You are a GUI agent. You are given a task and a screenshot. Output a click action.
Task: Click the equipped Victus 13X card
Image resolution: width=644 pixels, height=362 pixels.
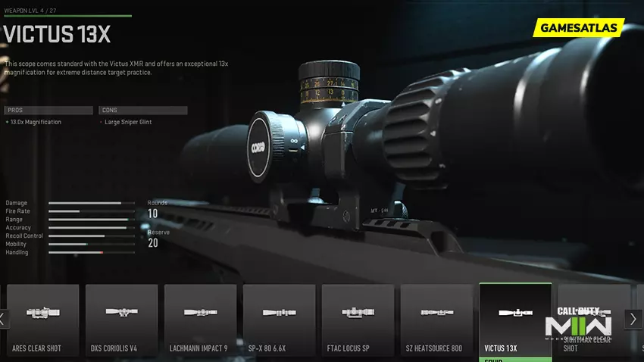tap(515, 322)
